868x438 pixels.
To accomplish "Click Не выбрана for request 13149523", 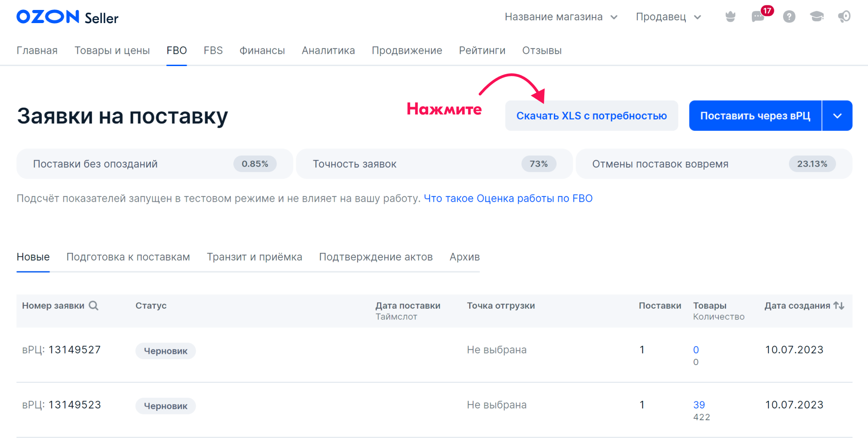I will (497, 405).
